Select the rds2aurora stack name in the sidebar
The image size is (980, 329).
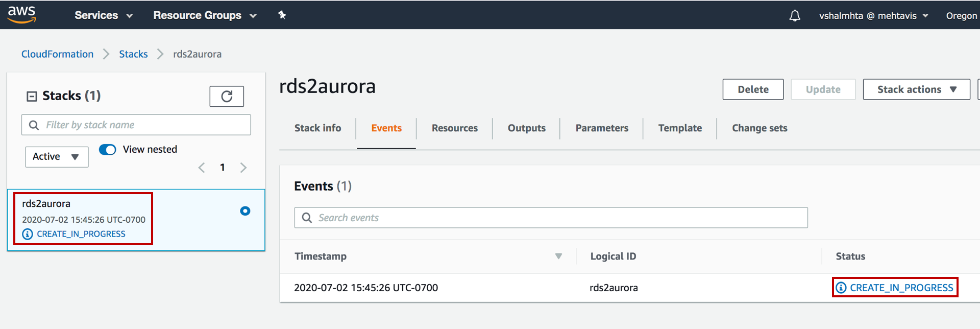pyautogui.click(x=46, y=204)
